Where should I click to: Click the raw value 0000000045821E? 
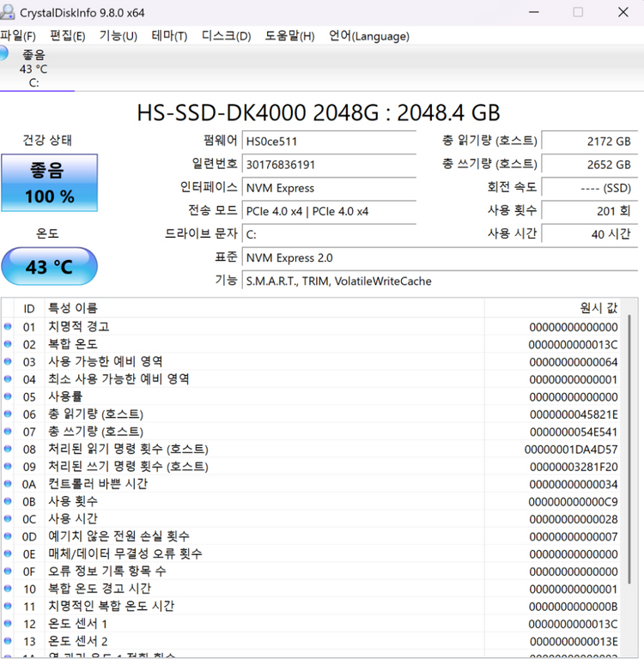click(x=574, y=414)
